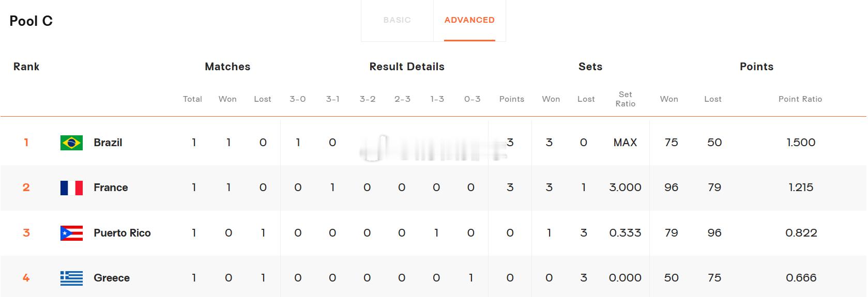Click the Matches group header

(227, 67)
